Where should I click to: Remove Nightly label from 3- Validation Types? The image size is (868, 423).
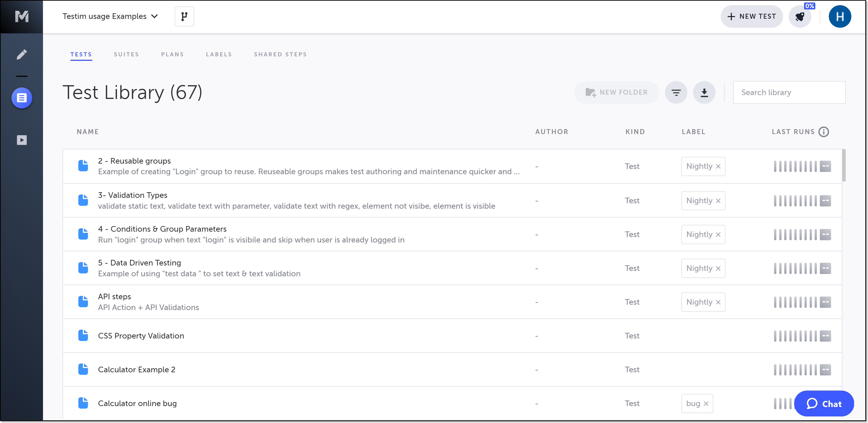pyautogui.click(x=718, y=201)
